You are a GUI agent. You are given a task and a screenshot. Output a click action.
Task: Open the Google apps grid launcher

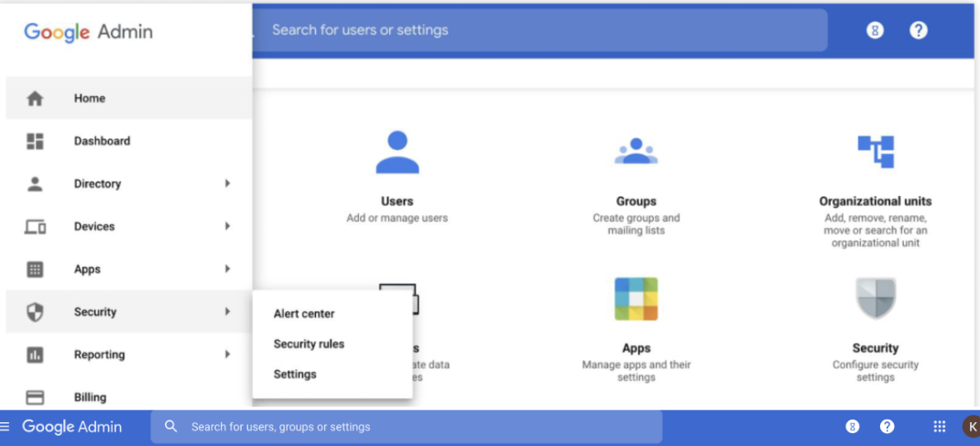(x=939, y=427)
